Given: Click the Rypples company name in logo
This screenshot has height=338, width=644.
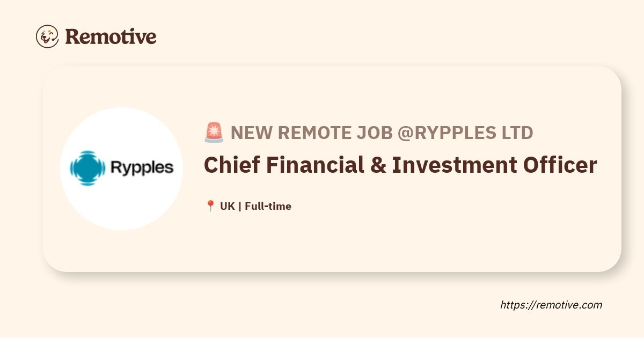Looking at the screenshot, I should point(142,168).
